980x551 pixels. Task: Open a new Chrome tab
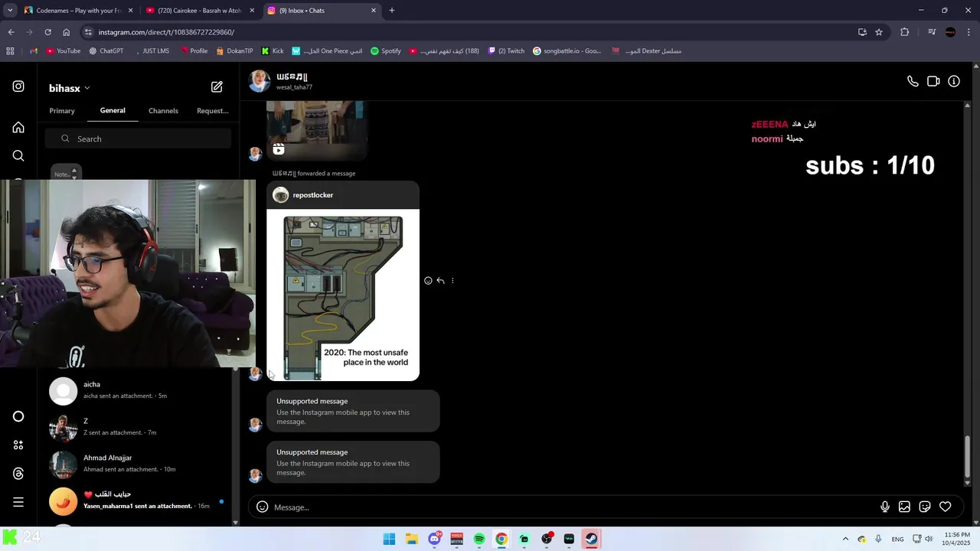392,10
